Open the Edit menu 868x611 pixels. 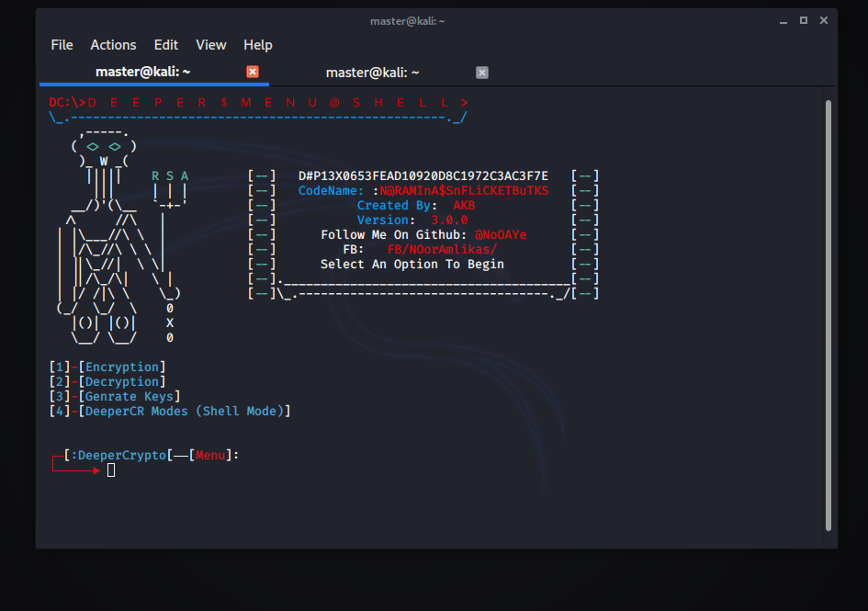coord(165,45)
